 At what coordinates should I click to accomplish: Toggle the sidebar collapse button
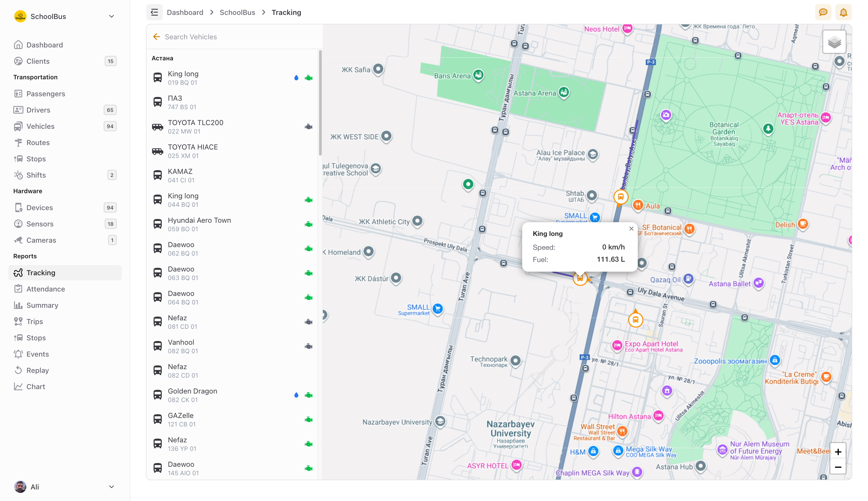pyautogui.click(x=155, y=12)
